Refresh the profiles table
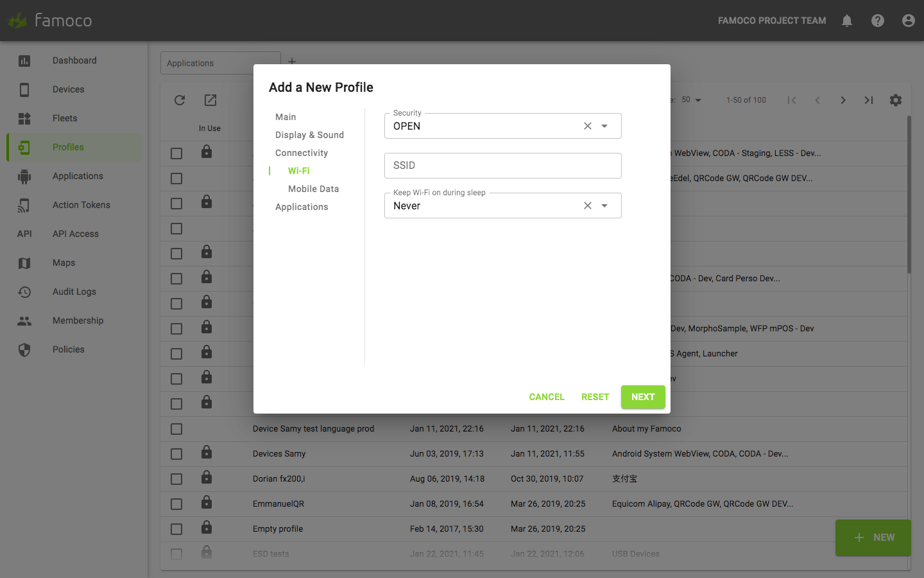The width and height of the screenshot is (924, 578). point(180,100)
